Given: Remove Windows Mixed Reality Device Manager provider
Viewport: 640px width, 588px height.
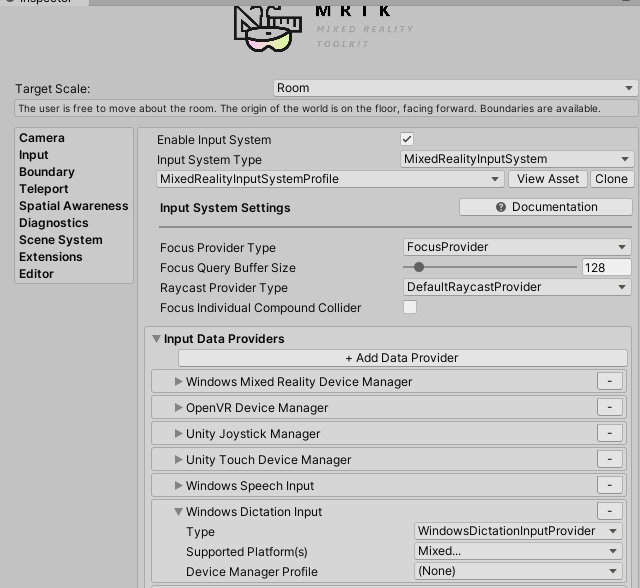Looking at the screenshot, I should [610, 381].
